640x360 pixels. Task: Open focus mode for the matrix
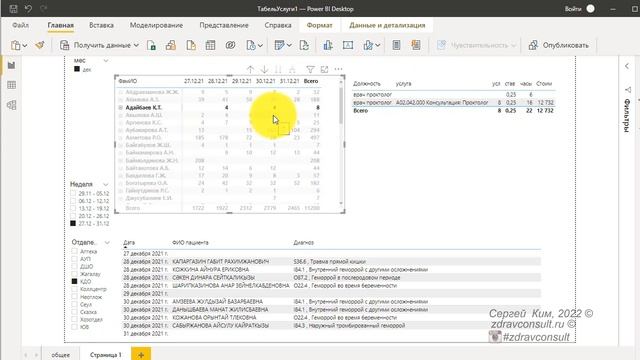(x=324, y=69)
